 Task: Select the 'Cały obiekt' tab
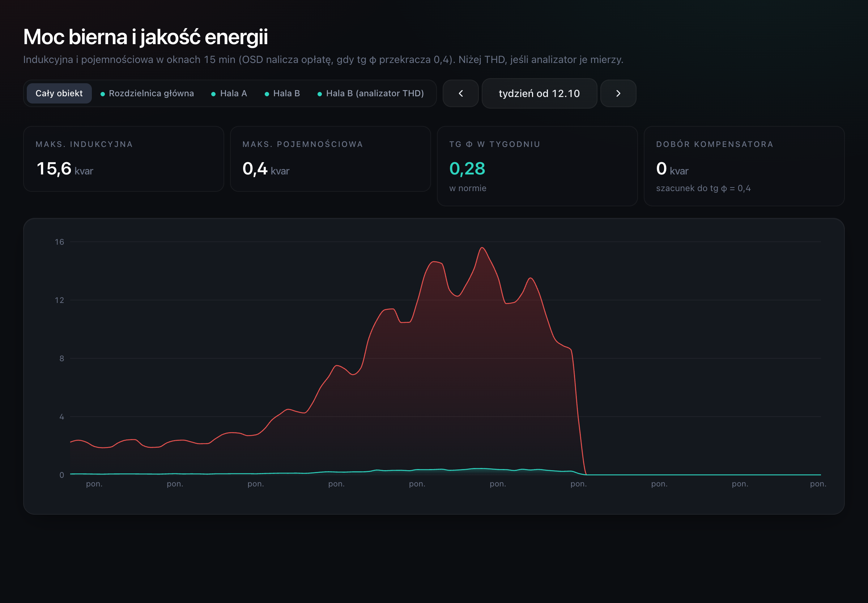pos(59,93)
